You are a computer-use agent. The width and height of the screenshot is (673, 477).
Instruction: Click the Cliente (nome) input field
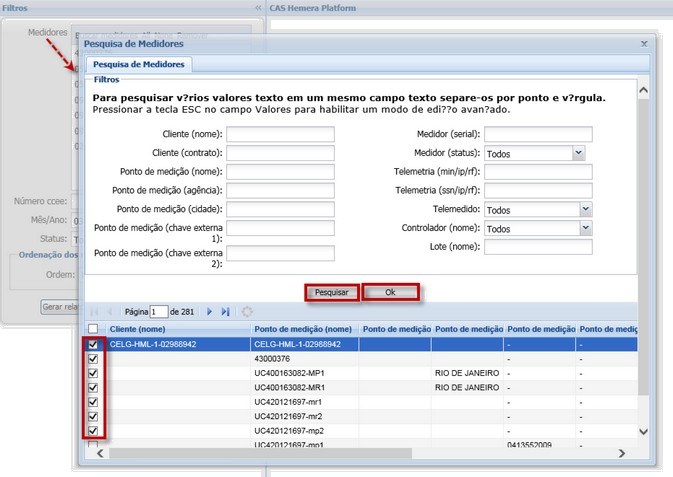coord(280,135)
